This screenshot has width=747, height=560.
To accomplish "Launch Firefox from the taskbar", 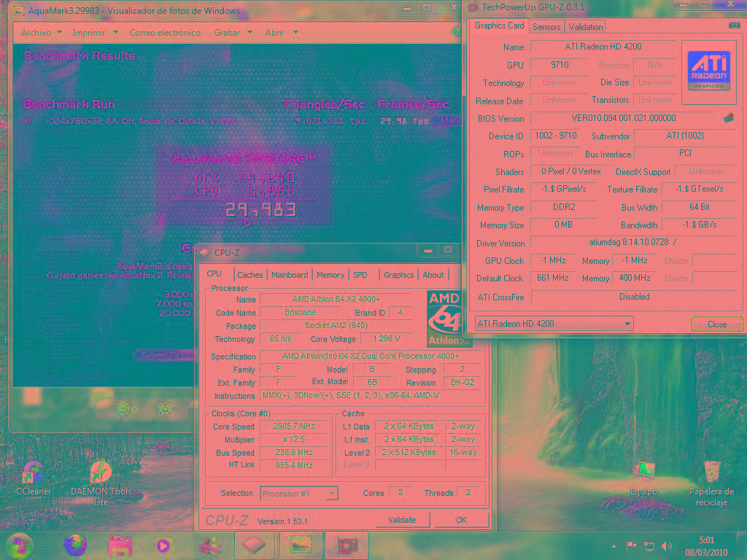I will tap(75, 545).
